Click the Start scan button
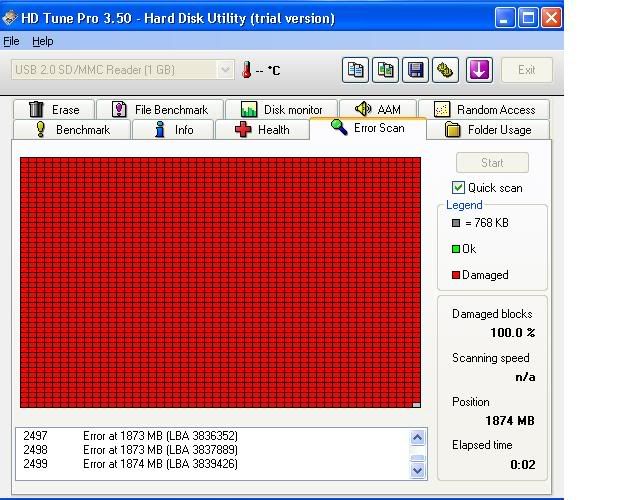Image resolution: width=640 pixels, height=500 pixels. click(x=492, y=162)
